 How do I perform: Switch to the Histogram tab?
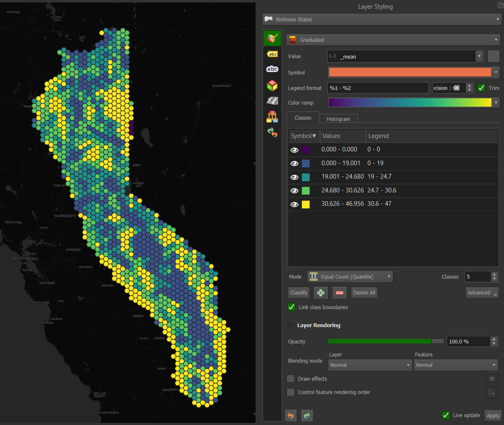pyautogui.click(x=338, y=119)
